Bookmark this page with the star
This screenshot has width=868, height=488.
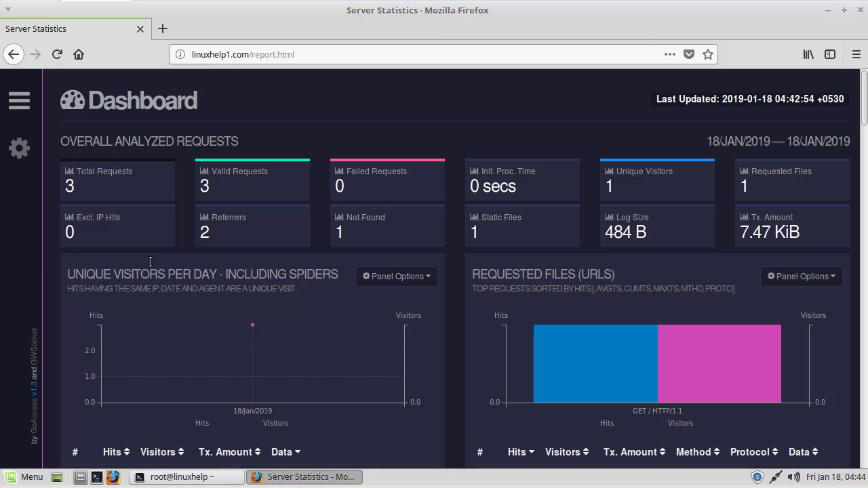pos(708,54)
